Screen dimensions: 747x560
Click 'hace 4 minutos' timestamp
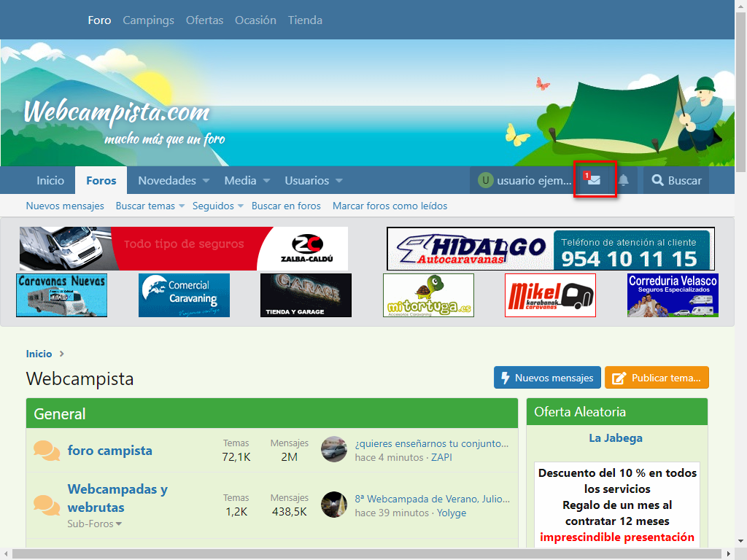pyautogui.click(x=390, y=457)
